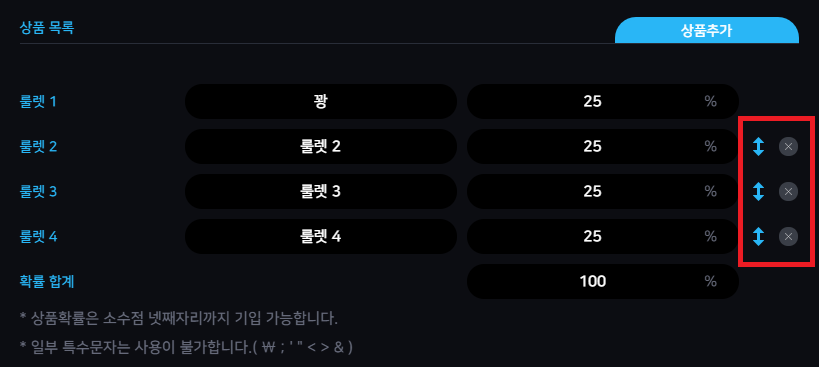Remove the 룰렛 3 row using X icon

point(788,192)
